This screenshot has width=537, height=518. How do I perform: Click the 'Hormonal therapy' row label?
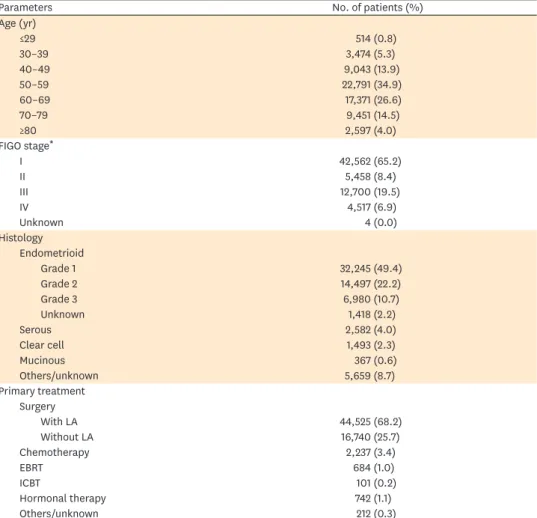point(63,499)
